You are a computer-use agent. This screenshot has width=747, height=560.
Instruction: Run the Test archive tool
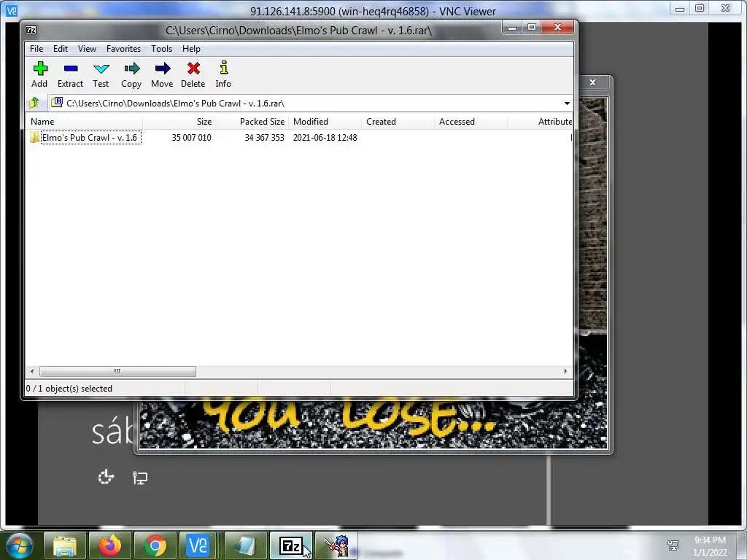[x=101, y=69]
